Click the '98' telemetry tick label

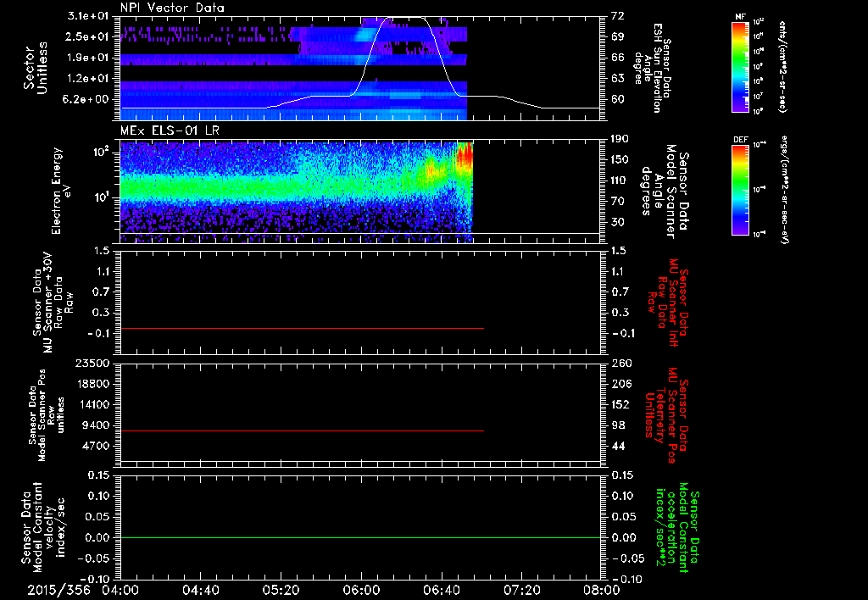[x=617, y=425]
